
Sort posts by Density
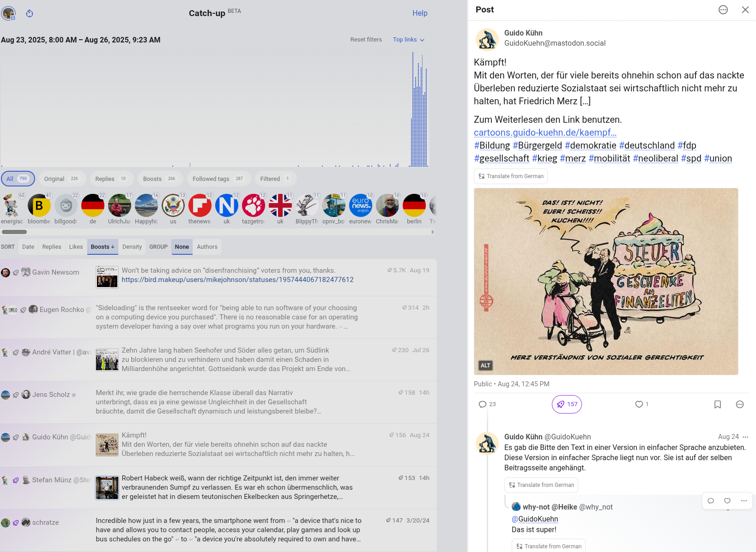pos(132,247)
